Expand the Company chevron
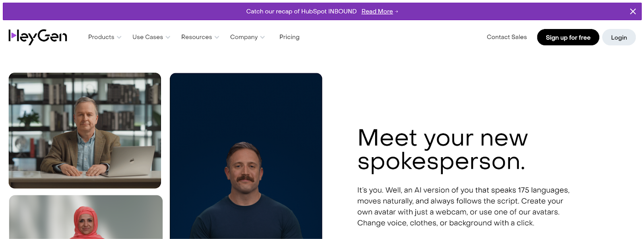 point(262,37)
